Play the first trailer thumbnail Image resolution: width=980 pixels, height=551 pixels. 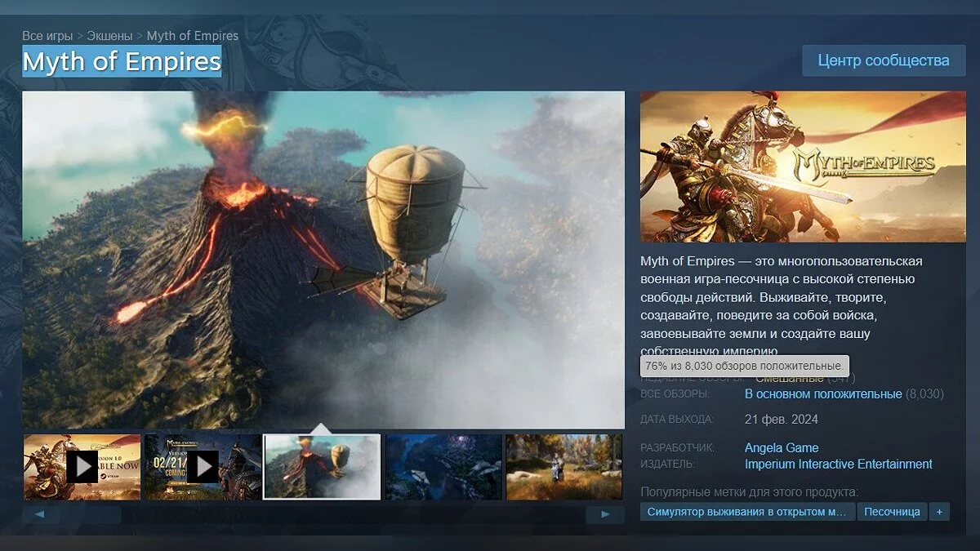click(x=82, y=467)
